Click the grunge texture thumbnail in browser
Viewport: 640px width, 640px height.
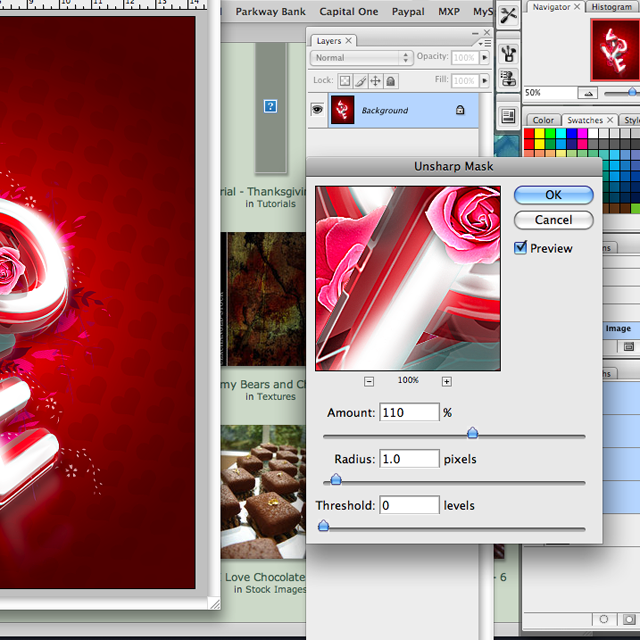pyautogui.click(x=263, y=299)
